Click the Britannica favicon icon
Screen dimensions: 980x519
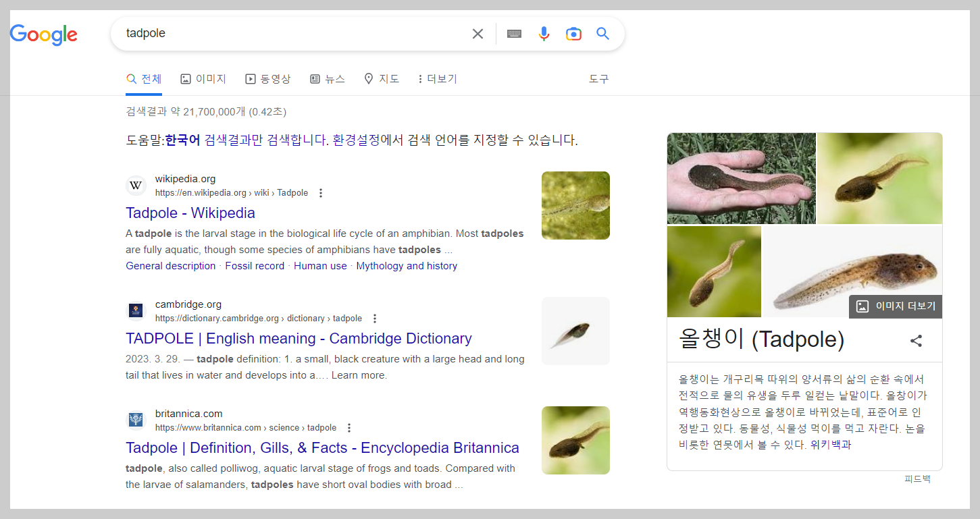136,420
